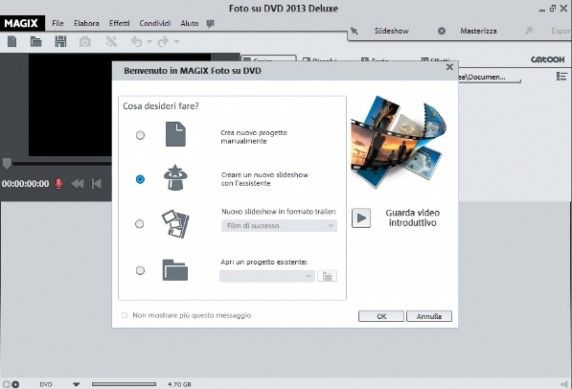Image resolution: width=572 pixels, height=389 pixels.
Task: Click the Documen... path field
Action: (489, 77)
